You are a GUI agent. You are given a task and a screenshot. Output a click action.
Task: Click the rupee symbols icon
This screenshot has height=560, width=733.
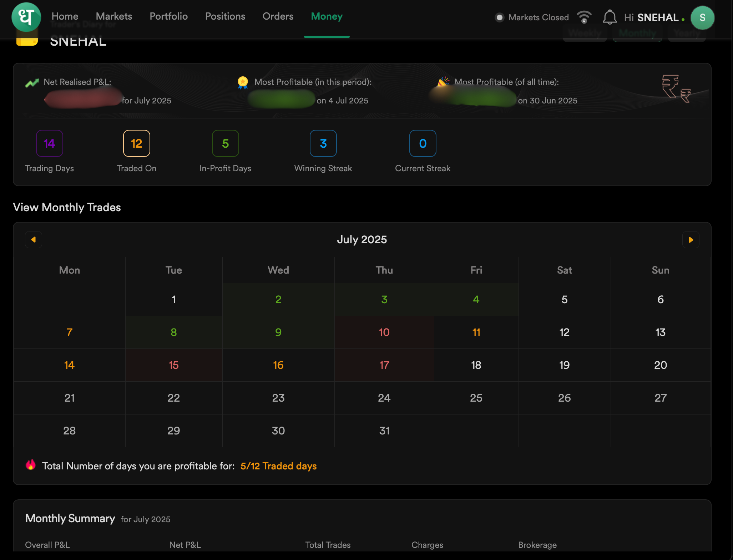pyautogui.click(x=676, y=88)
